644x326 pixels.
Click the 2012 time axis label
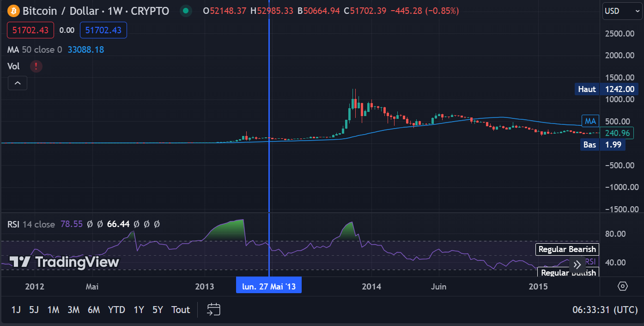(x=35, y=287)
